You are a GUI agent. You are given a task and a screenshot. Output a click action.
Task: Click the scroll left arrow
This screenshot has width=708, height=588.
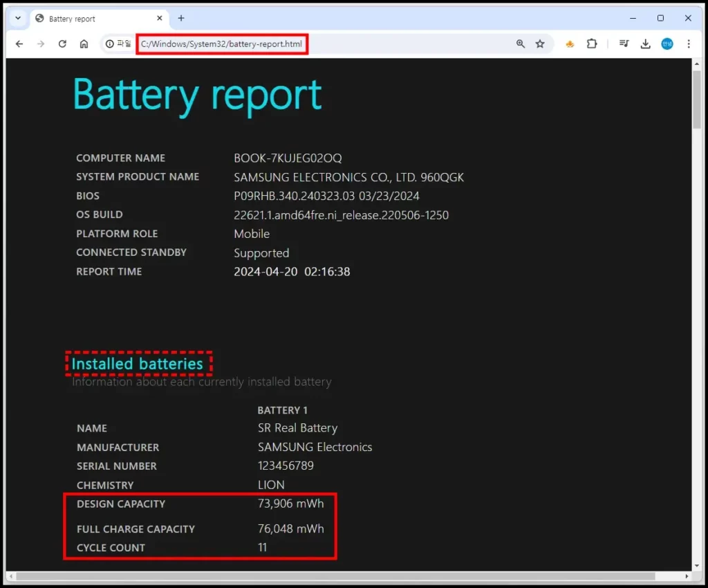[x=11, y=576]
